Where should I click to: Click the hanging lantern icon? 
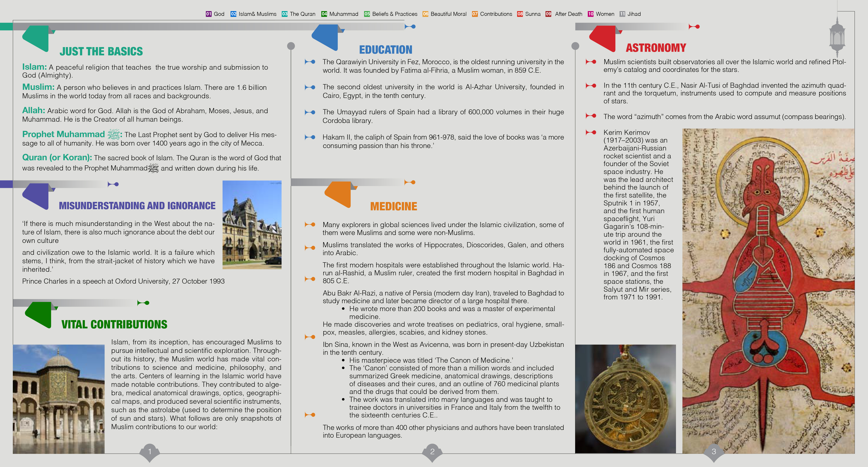click(x=837, y=37)
